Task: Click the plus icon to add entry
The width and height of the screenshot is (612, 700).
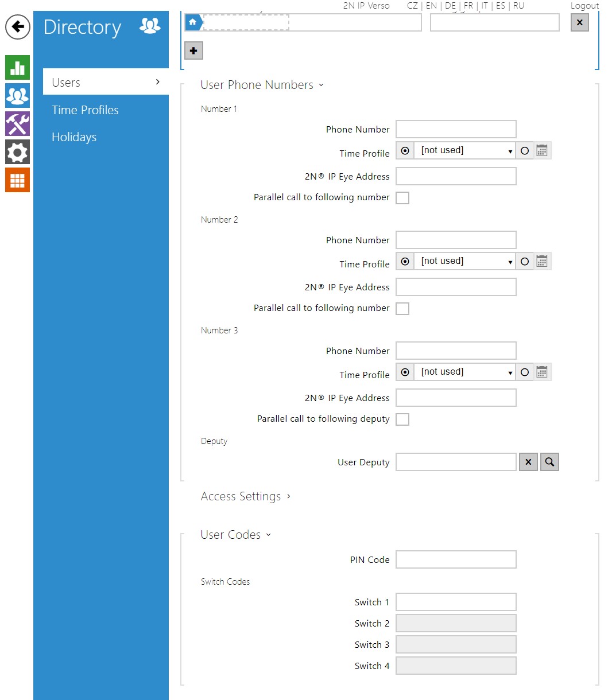Action: (x=193, y=51)
